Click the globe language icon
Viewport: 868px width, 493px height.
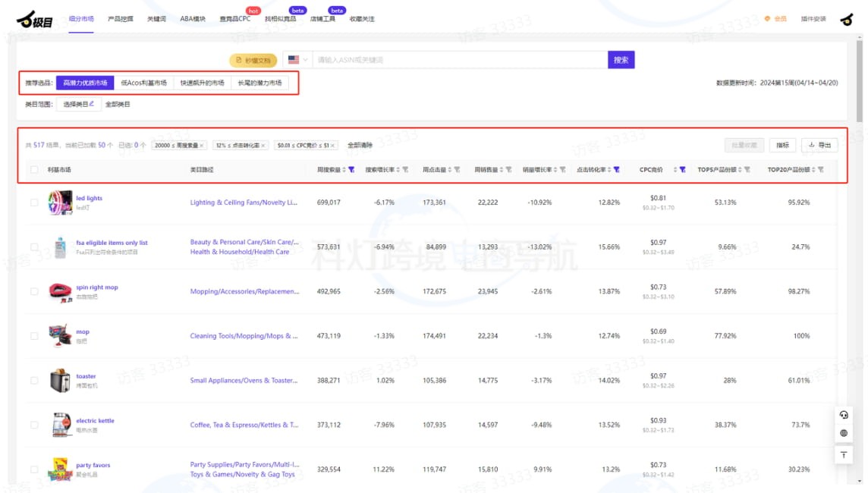coord(844,434)
